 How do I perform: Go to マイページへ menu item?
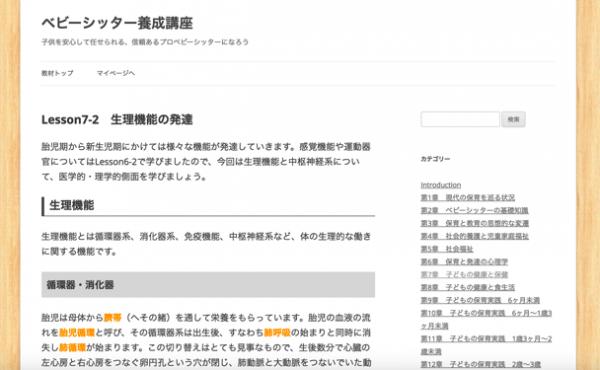116,73
